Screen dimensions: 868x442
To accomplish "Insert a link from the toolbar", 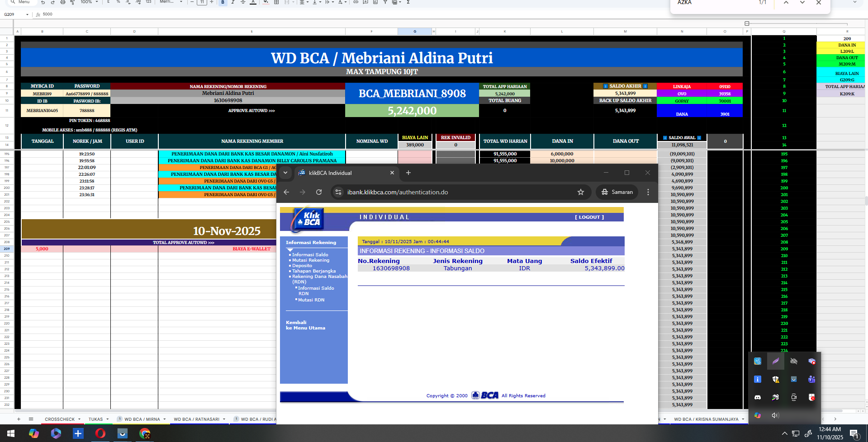I will (356, 2).
